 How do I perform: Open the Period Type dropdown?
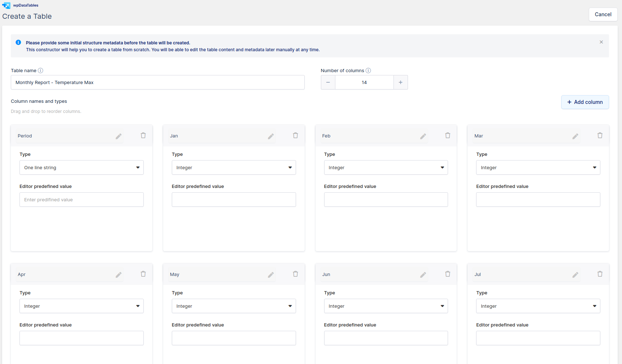(x=81, y=167)
